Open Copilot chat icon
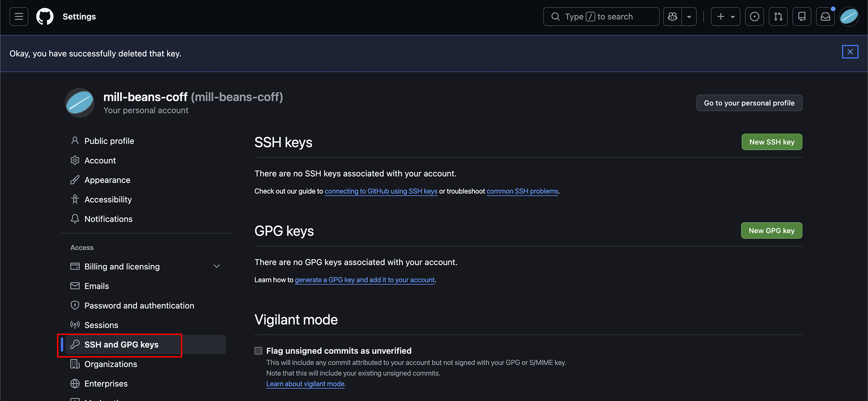The image size is (868, 401). [x=673, y=17]
